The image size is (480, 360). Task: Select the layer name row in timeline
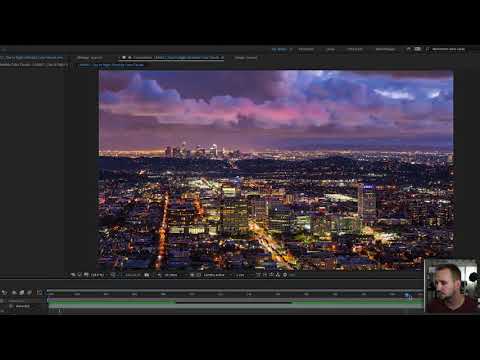click(x=23, y=306)
